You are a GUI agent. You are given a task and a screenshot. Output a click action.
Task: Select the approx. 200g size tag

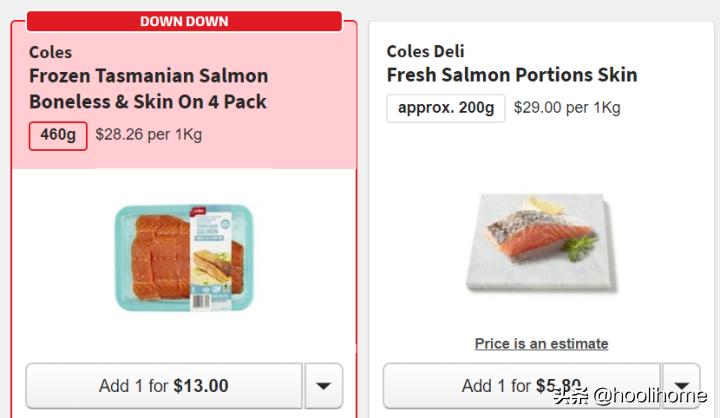click(445, 107)
